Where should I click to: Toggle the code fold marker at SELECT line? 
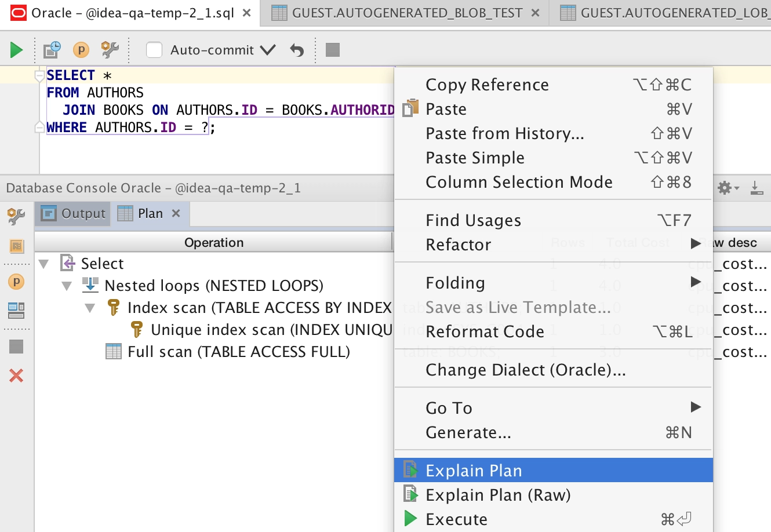39,76
